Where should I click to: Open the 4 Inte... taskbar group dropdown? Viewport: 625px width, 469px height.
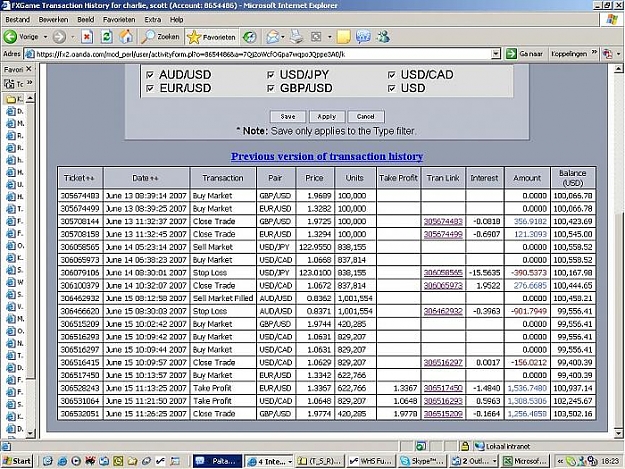[x=290, y=461]
